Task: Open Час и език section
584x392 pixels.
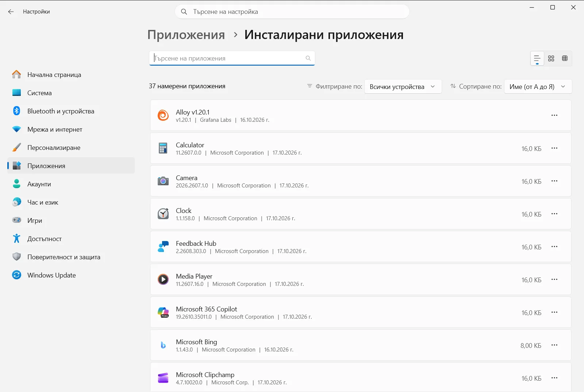Action: click(x=71, y=202)
